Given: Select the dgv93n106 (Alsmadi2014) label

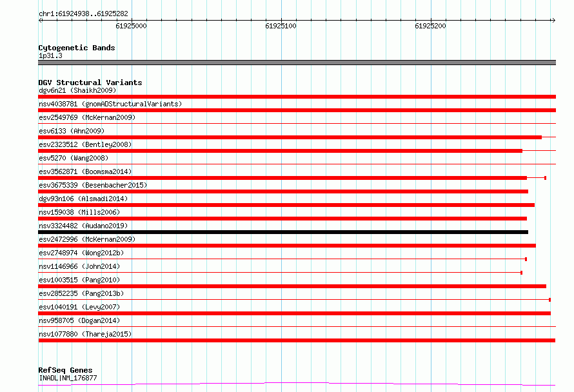Looking at the screenshot, I should (x=83, y=199).
